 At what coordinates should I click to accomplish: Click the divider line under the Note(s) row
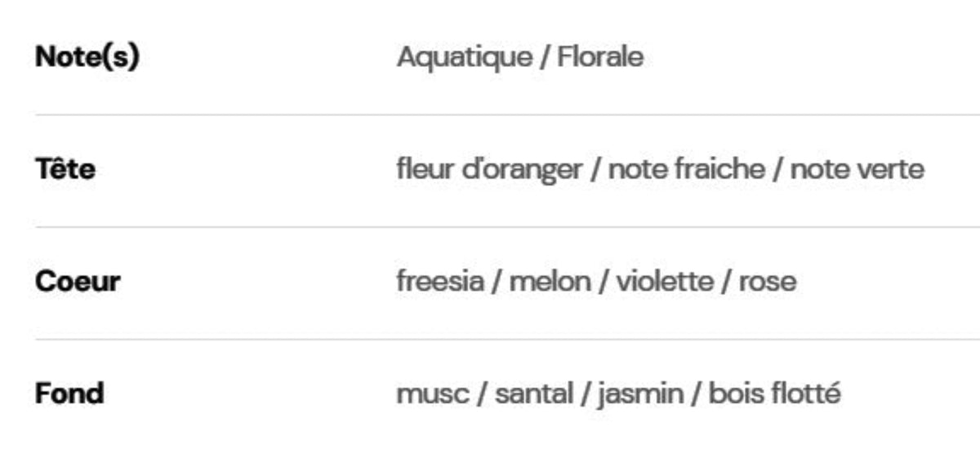click(507, 114)
